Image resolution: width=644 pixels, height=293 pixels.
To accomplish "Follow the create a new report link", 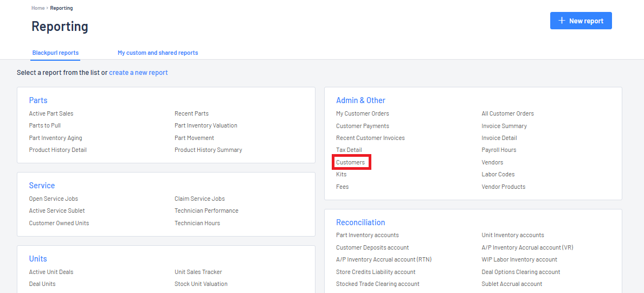I will (138, 72).
